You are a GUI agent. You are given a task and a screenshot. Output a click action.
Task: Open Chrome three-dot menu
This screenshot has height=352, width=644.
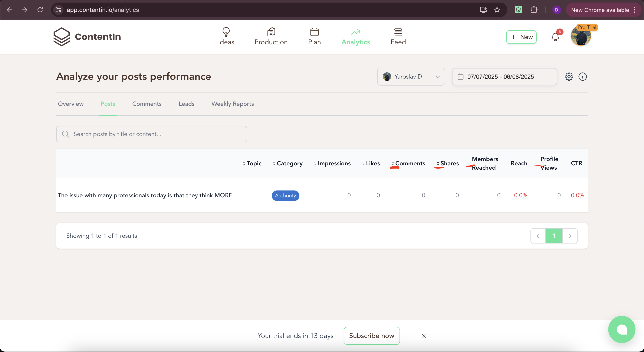pos(635,10)
